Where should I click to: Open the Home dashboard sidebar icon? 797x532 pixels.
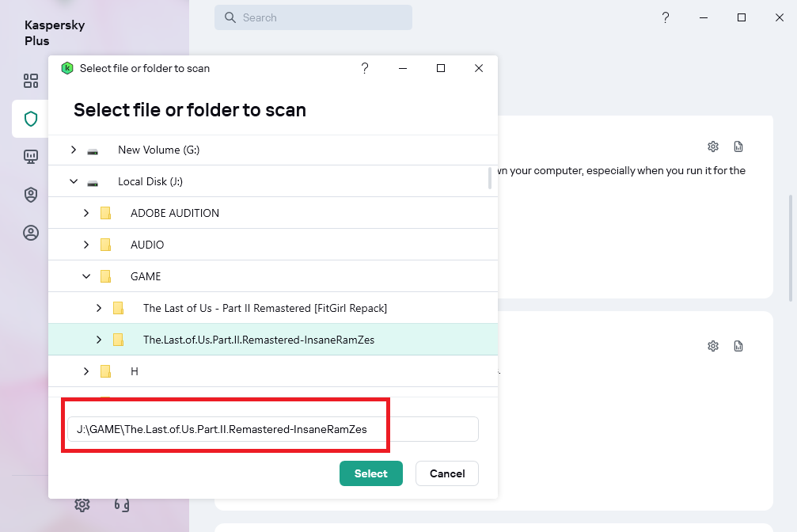31,81
